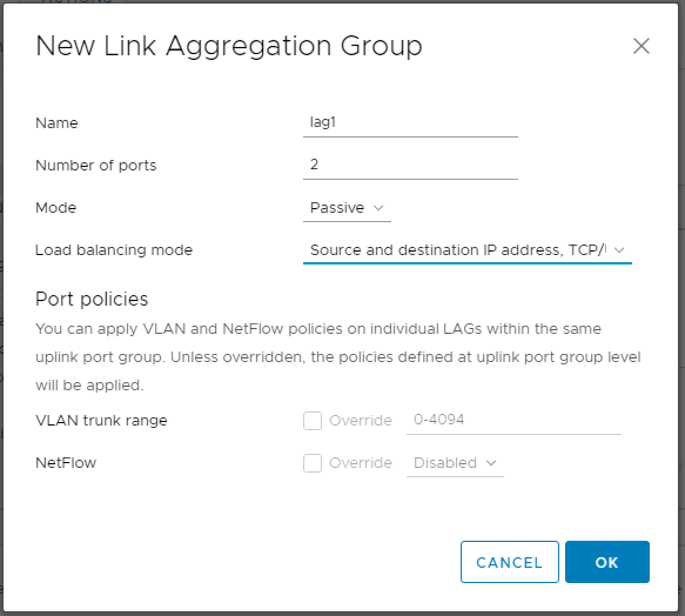Enable the VLAN trunk range Override checkbox
Image resolution: width=685 pixels, height=616 pixels.
pos(313,421)
